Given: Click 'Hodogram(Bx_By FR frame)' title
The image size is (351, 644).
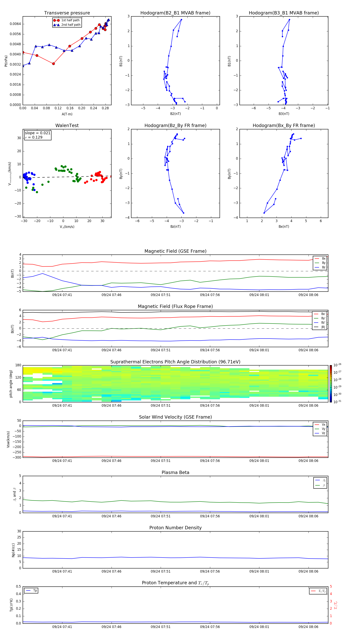Looking at the screenshot, I should click(284, 125).
